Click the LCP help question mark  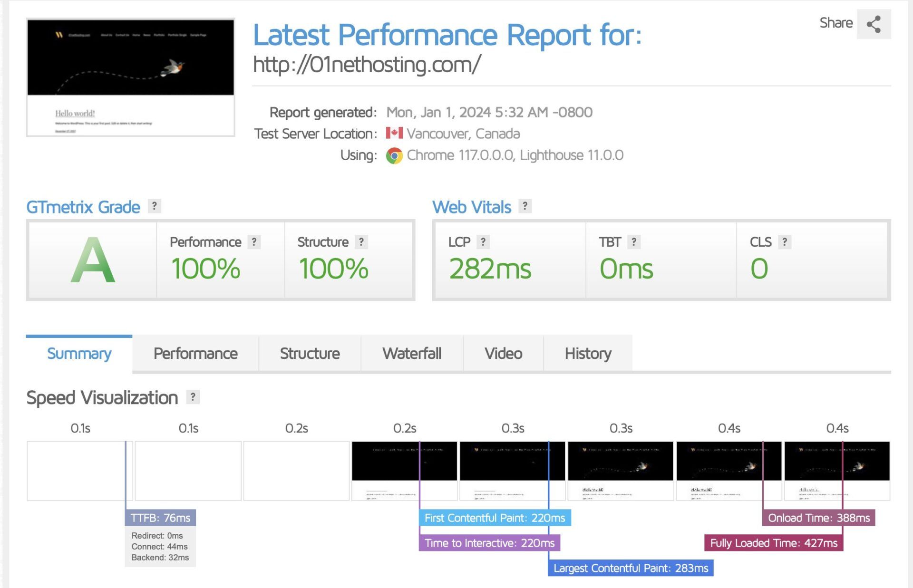click(x=483, y=242)
